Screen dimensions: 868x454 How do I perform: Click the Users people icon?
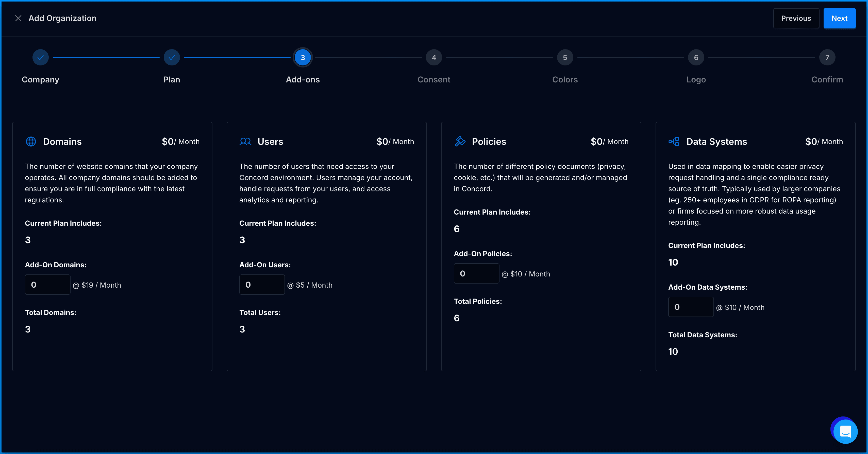[245, 142]
